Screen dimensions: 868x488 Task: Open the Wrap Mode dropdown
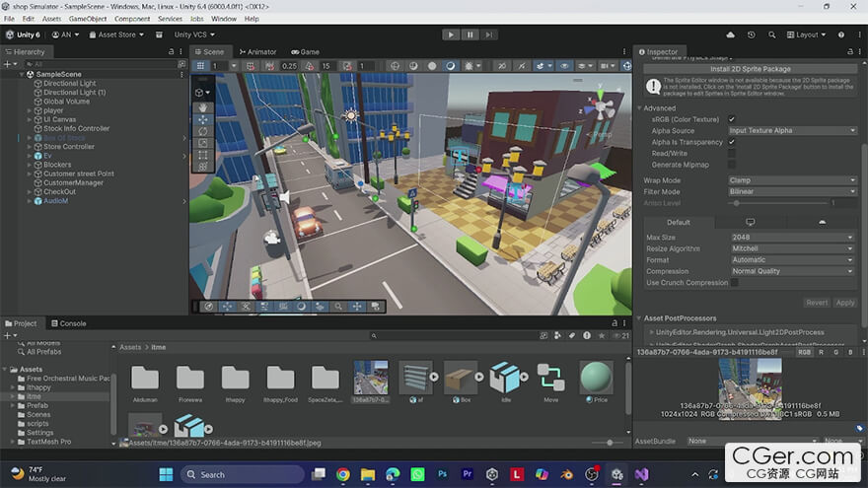pyautogui.click(x=793, y=180)
